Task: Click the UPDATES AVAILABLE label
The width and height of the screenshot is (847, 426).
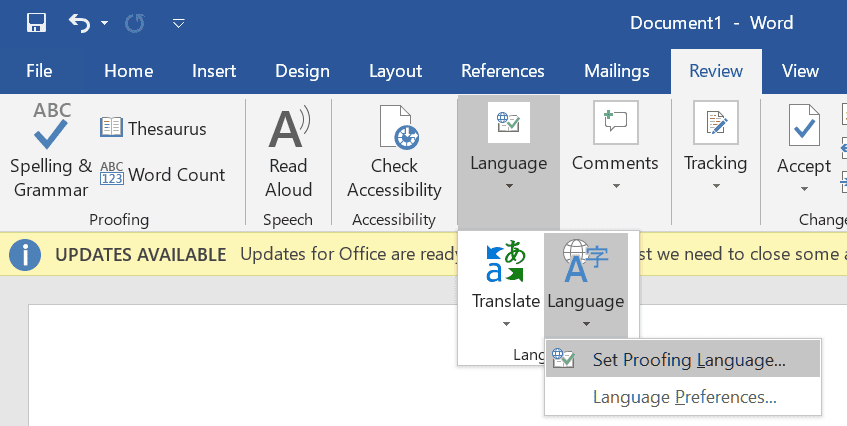Action: 140,254
